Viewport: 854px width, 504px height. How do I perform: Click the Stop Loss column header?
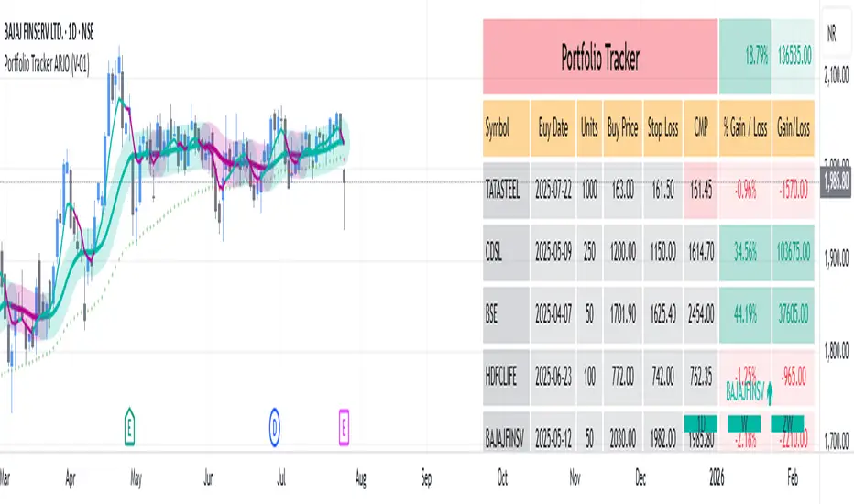[662, 128]
